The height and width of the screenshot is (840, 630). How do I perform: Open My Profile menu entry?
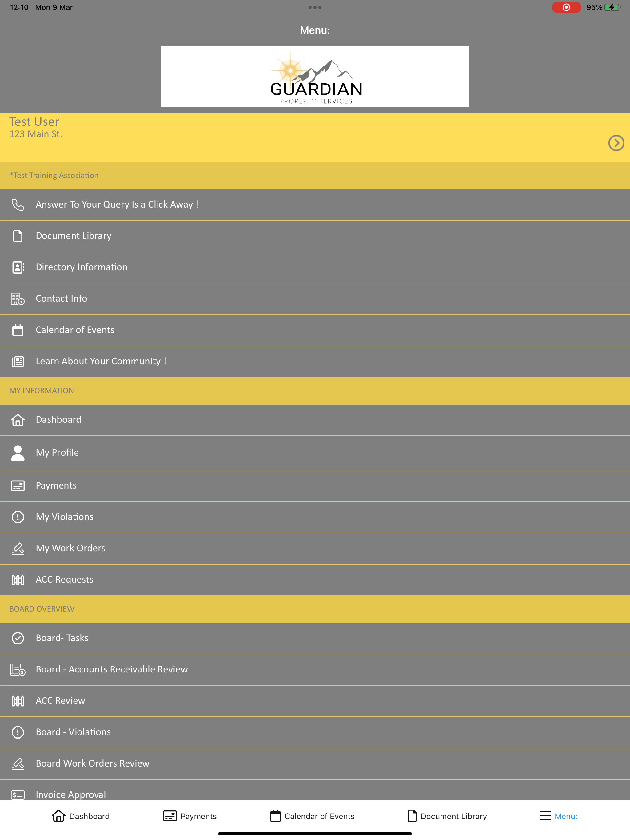tap(315, 453)
